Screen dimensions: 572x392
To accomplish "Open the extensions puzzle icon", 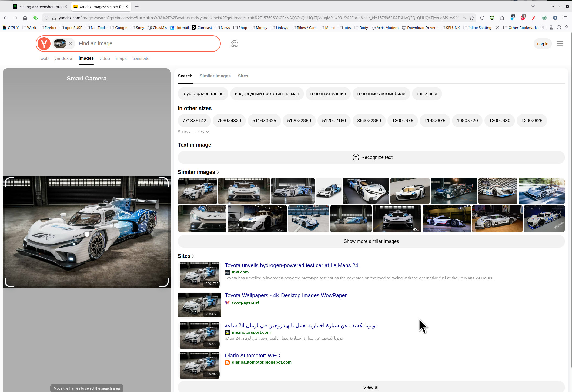I will click(x=502, y=18).
